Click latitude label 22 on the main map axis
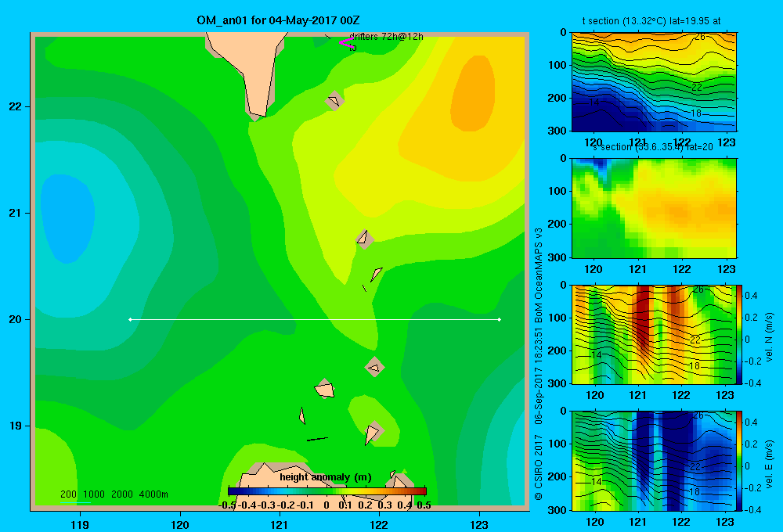The height and width of the screenshot is (532, 783). click(15, 106)
